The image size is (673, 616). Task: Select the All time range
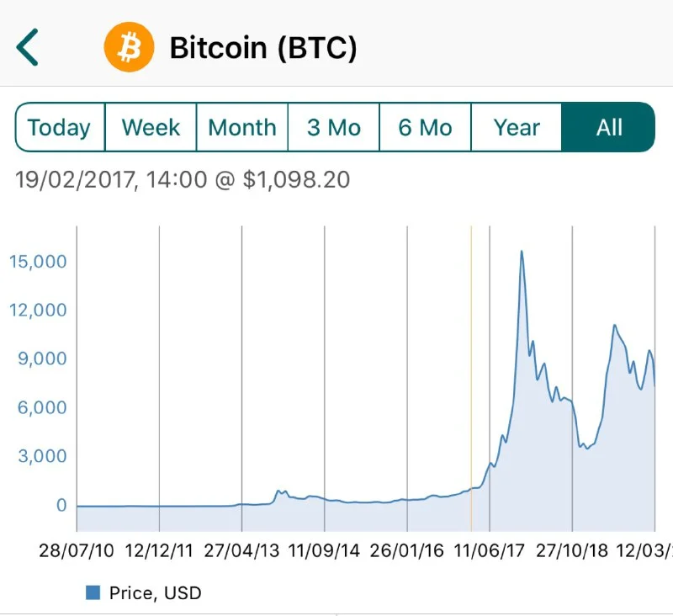(608, 128)
